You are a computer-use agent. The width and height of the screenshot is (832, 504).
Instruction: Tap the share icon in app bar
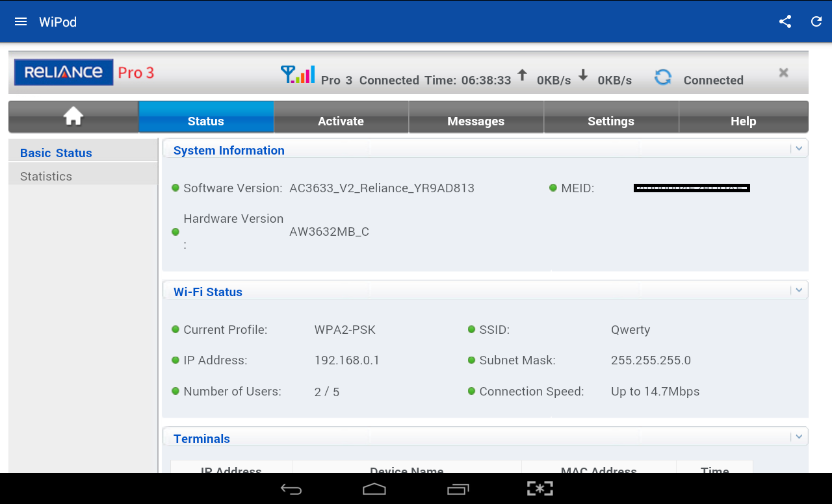[785, 21]
